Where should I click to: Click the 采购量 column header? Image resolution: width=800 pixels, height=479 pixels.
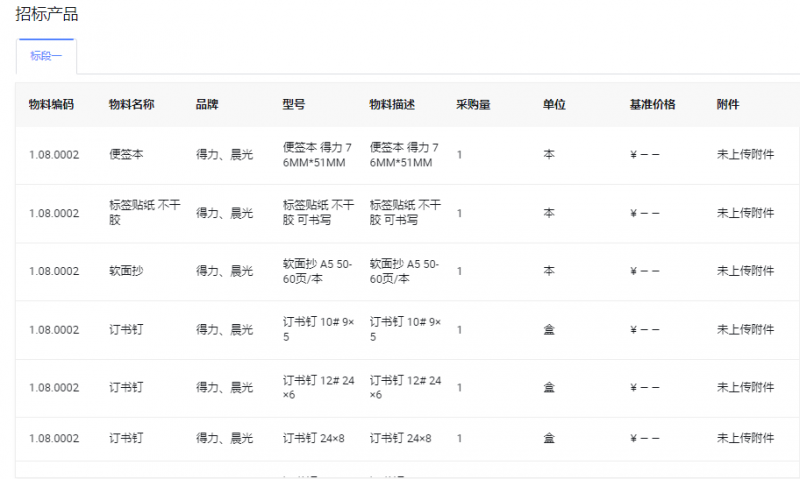[x=473, y=105]
